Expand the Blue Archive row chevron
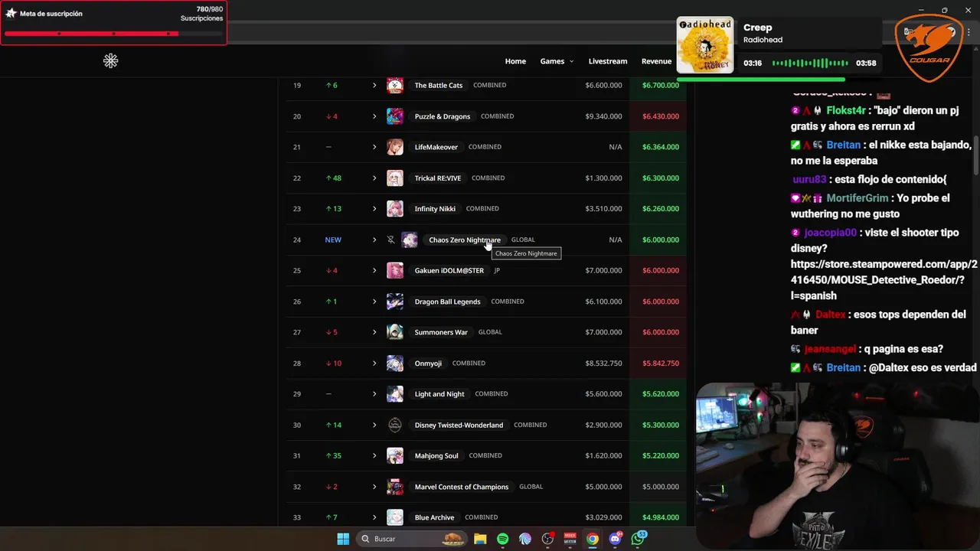 coord(374,517)
